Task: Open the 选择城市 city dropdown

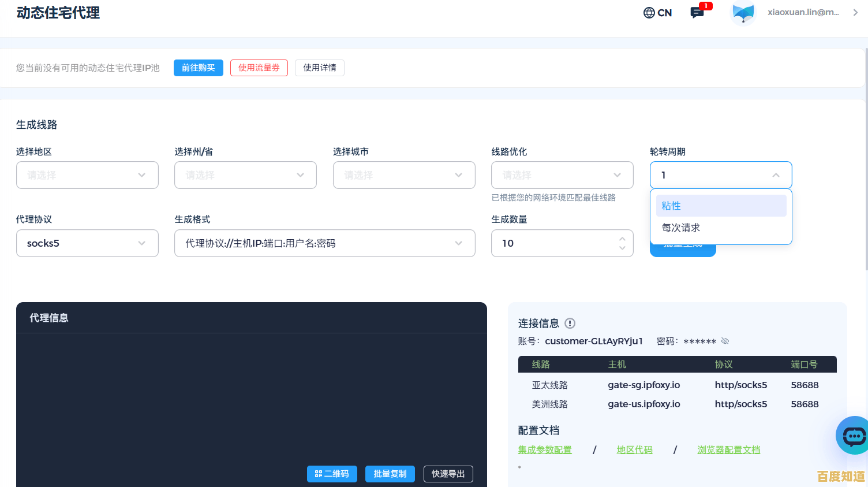Action: [403, 175]
